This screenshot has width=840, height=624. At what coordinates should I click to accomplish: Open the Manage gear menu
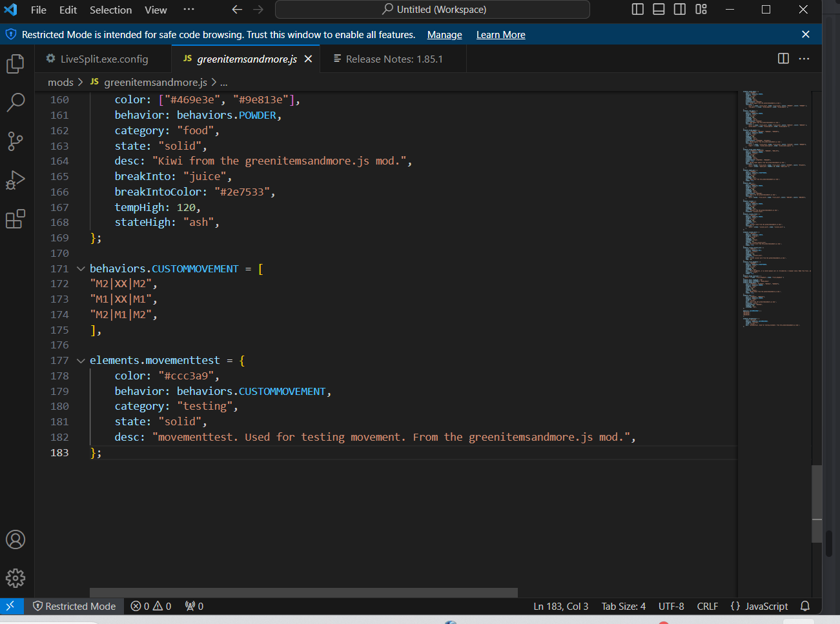point(15,578)
